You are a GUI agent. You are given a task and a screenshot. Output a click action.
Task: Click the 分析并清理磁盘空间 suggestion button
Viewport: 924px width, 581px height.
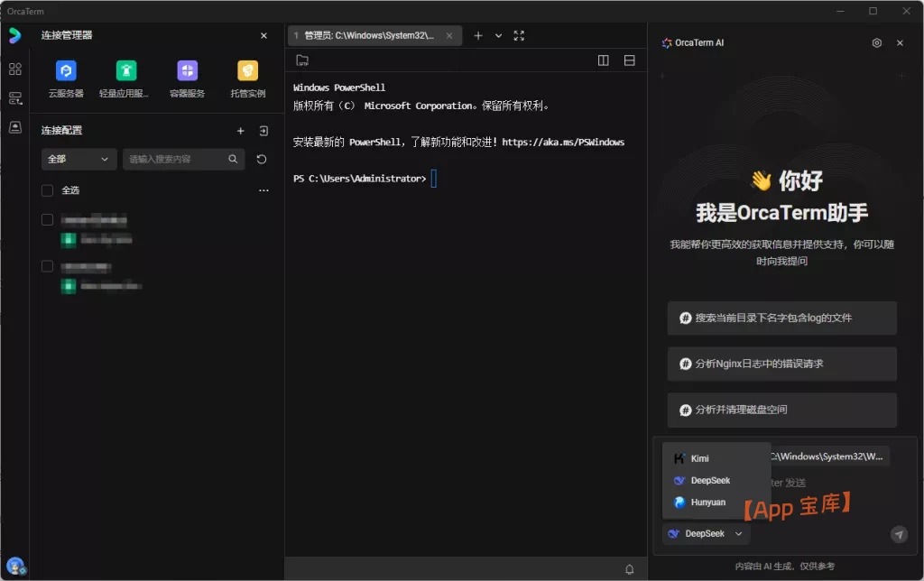point(781,410)
